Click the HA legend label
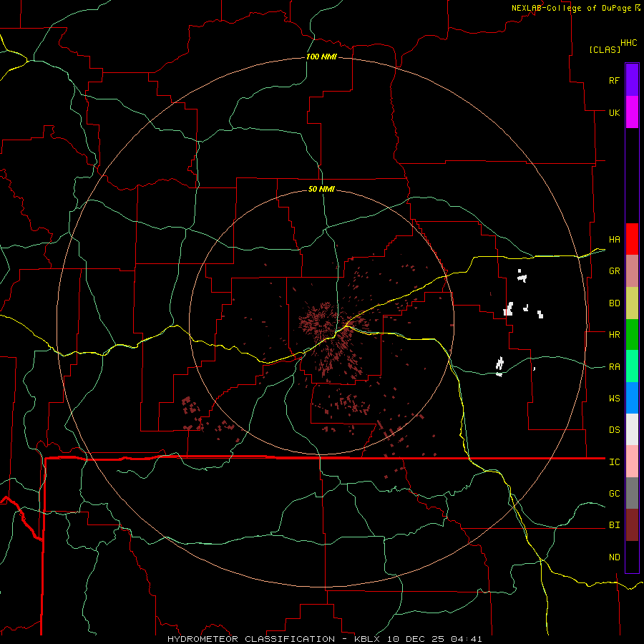The image size is (644, 644). click(x=614, y=239)
